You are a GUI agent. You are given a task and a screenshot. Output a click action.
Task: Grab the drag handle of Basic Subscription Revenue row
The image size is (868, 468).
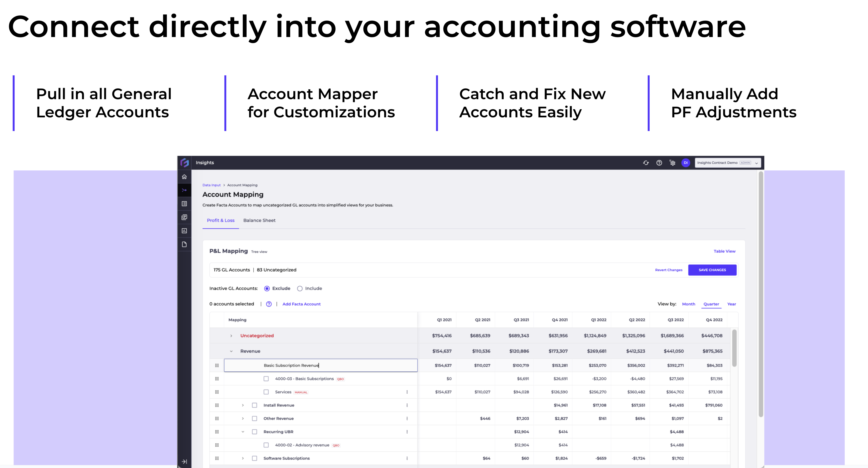(x=217, y=365)
